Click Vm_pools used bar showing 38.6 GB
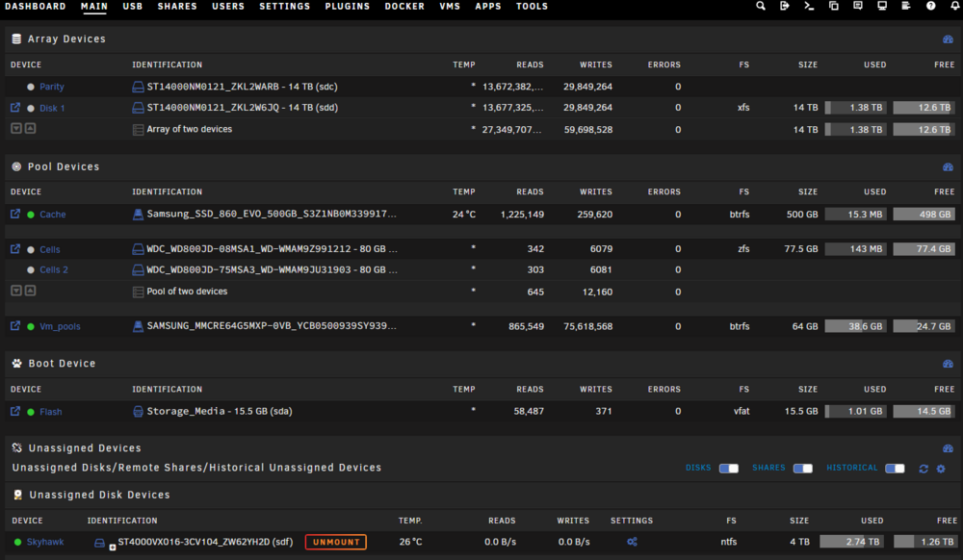The image size is (963, 560). click(855, 326)
